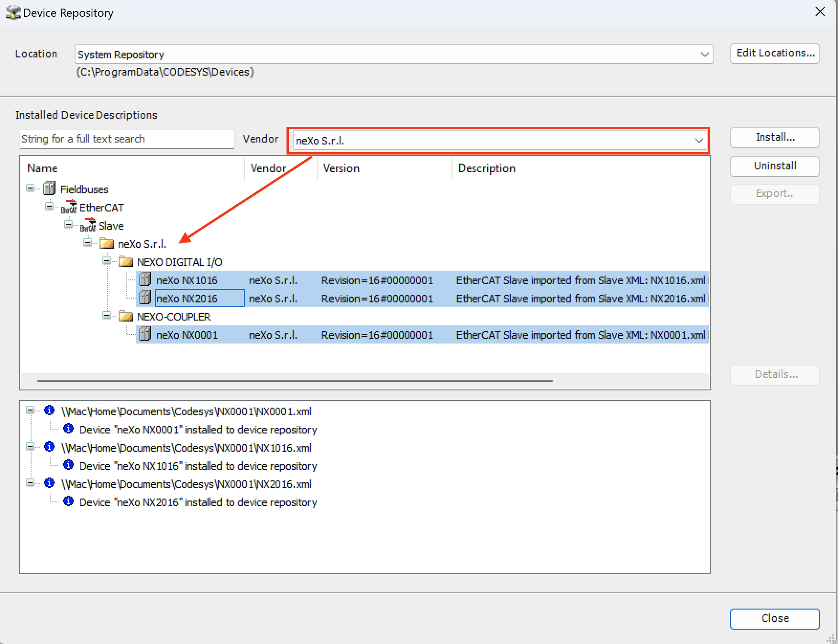Sort by the Vendor column header

[281, 168]
